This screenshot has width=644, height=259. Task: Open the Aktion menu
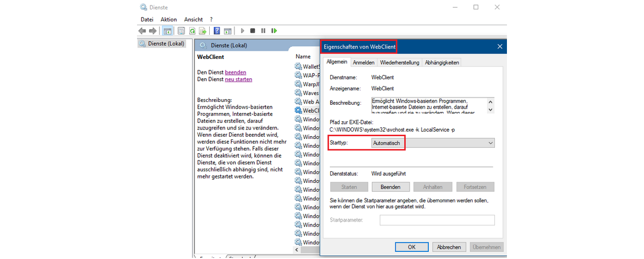(168, 19)
